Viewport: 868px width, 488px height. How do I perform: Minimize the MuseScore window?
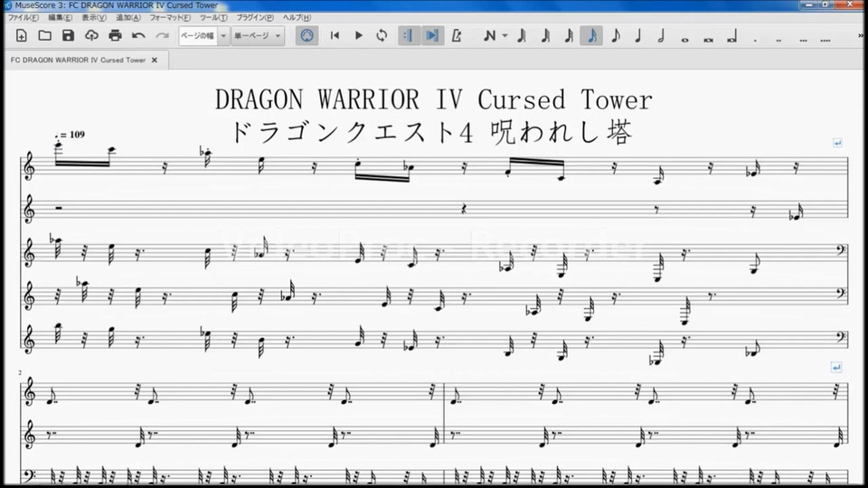pyautogui.click(x=808, y=5)
